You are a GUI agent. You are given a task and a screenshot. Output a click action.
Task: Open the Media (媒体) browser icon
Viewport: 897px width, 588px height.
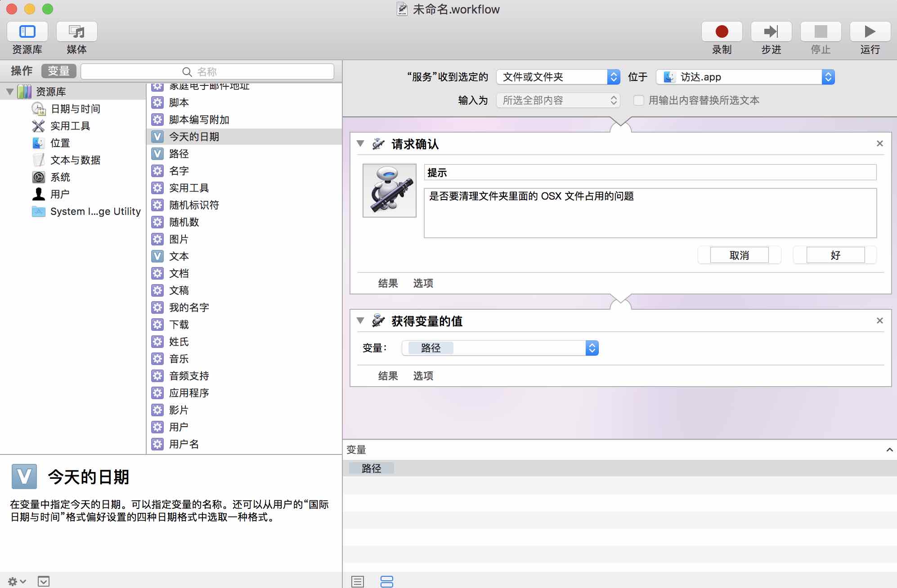click(76, 31)
